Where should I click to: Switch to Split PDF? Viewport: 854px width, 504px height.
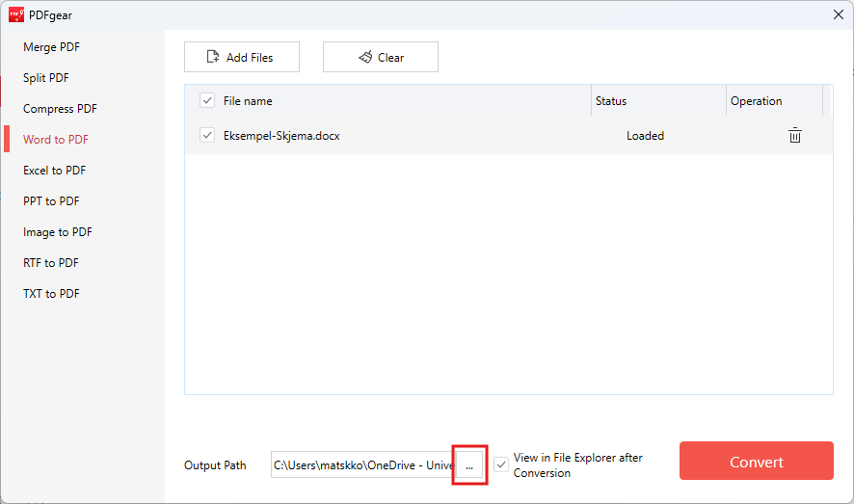click(45, 78)
